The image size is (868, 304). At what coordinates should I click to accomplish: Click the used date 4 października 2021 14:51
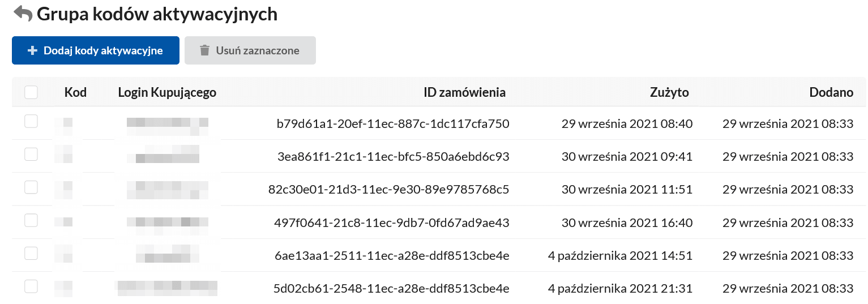(x=620, y=256)
